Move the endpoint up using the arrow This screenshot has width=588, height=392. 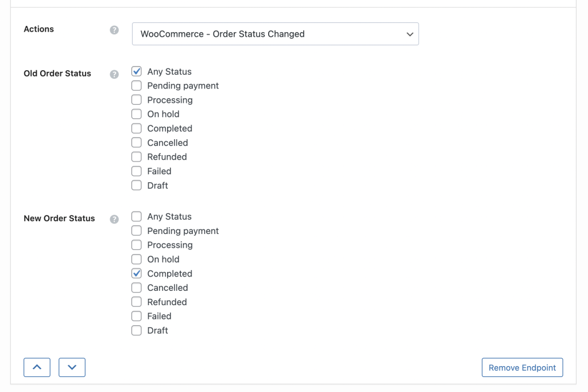pos(37,367)
